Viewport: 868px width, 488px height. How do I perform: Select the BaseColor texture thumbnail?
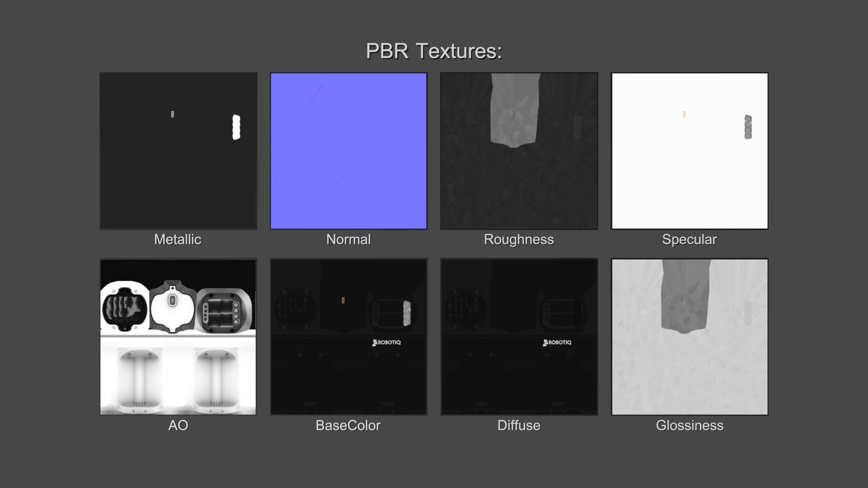349,337
